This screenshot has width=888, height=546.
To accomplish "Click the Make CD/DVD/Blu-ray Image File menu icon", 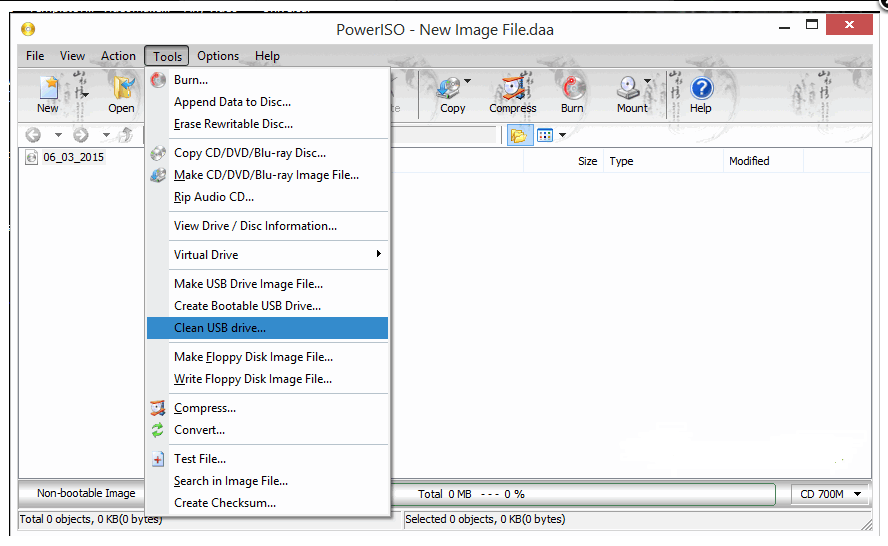I will pyautogui.click(x=159, y=175).
